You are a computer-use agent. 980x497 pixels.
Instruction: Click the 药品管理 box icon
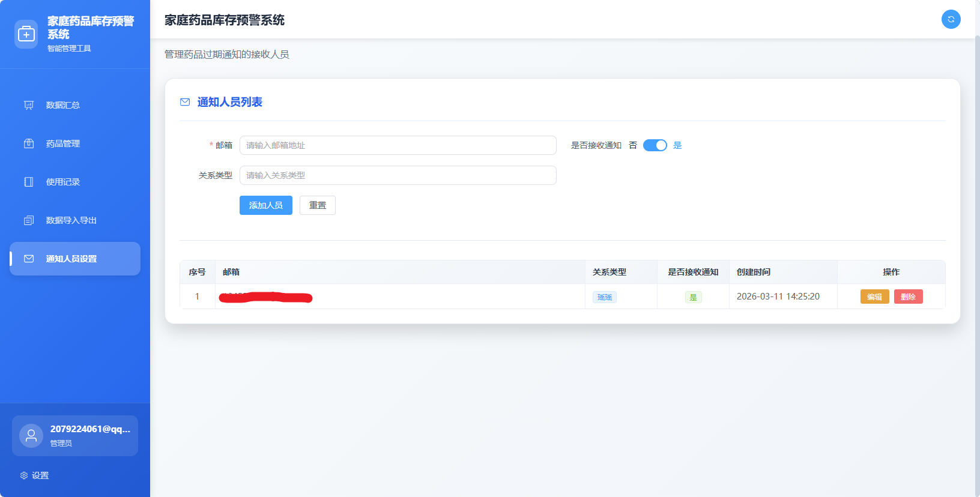click(x=29, y=143)
